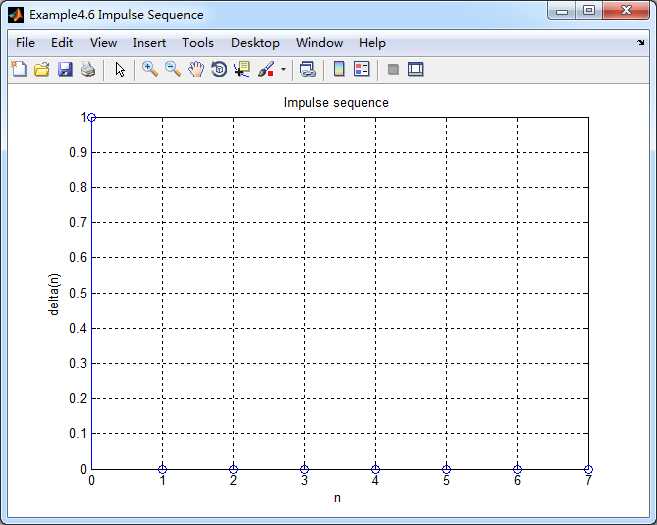Click y-axis tick label 0.5

pos(78,293)
